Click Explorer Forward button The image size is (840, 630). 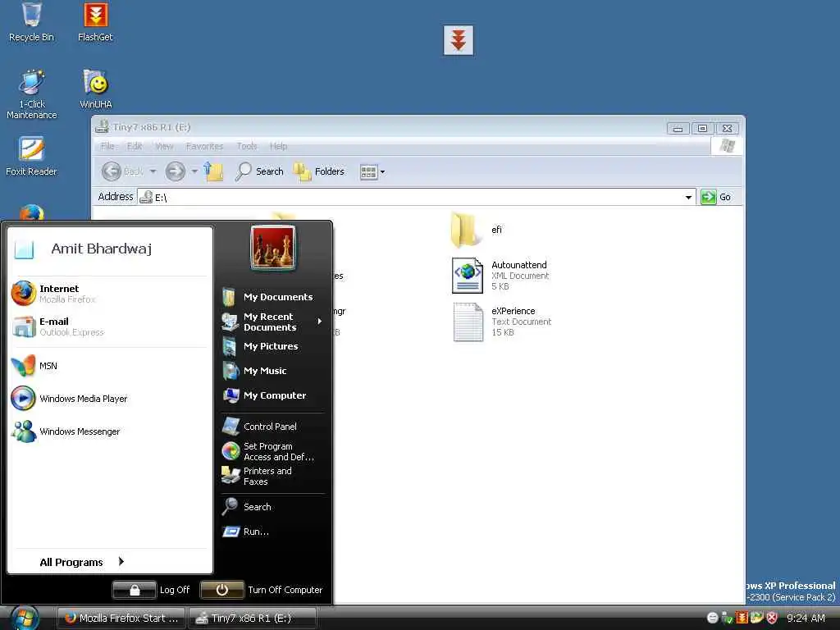[176, 171]
